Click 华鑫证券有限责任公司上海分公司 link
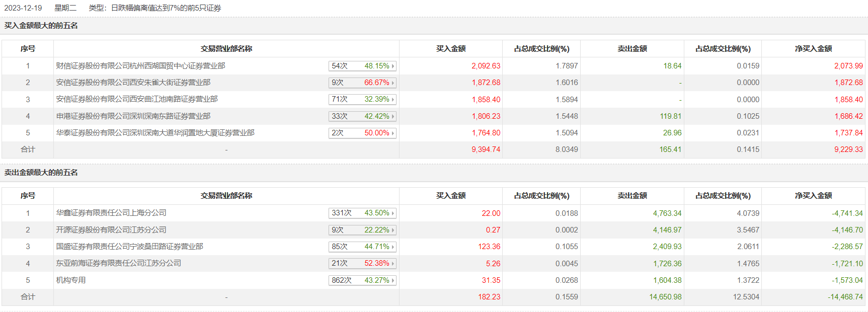868x312 pixels. (x=111, y=213)
